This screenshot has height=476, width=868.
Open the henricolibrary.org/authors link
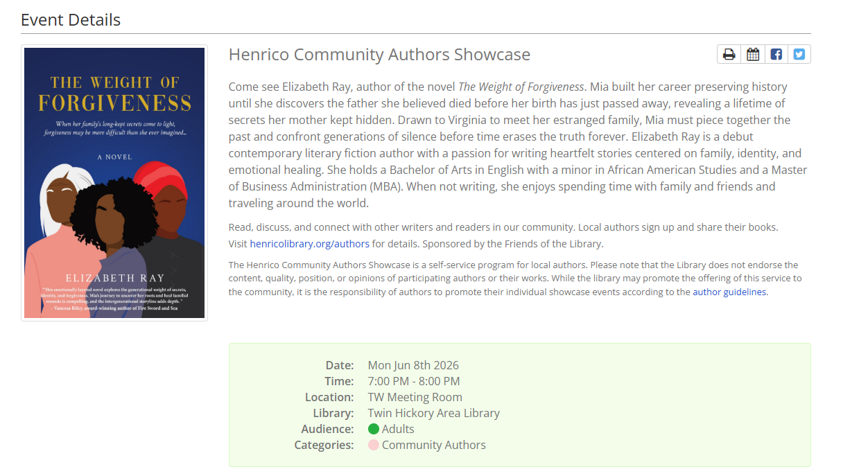[309, 244]
